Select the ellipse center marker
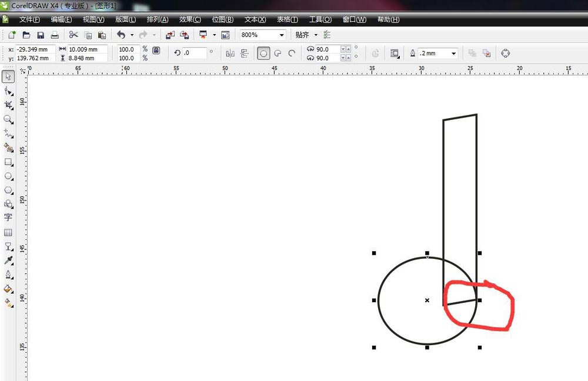Screen dimensions: 588x381 pyautogui.click(x=427, y=300)
